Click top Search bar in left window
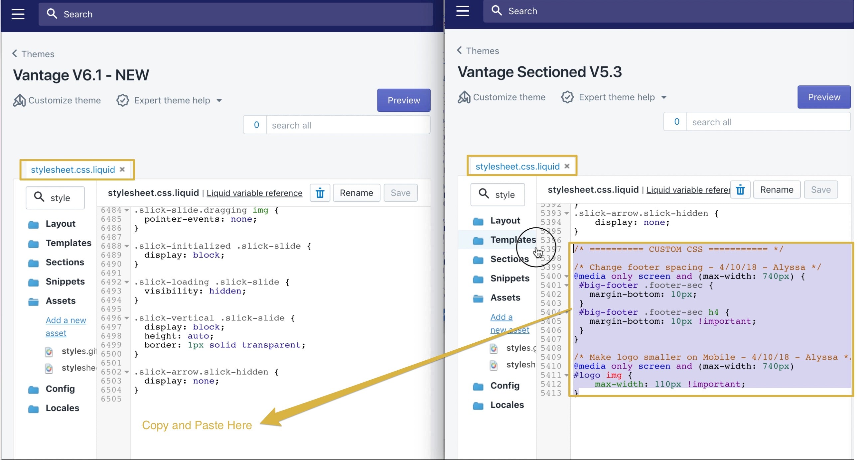 tap(235, 14)
